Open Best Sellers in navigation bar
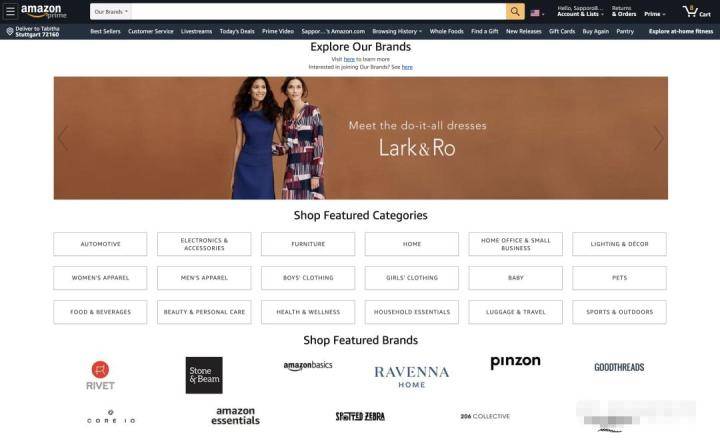 pyautogui.click(x=105, y=31)
